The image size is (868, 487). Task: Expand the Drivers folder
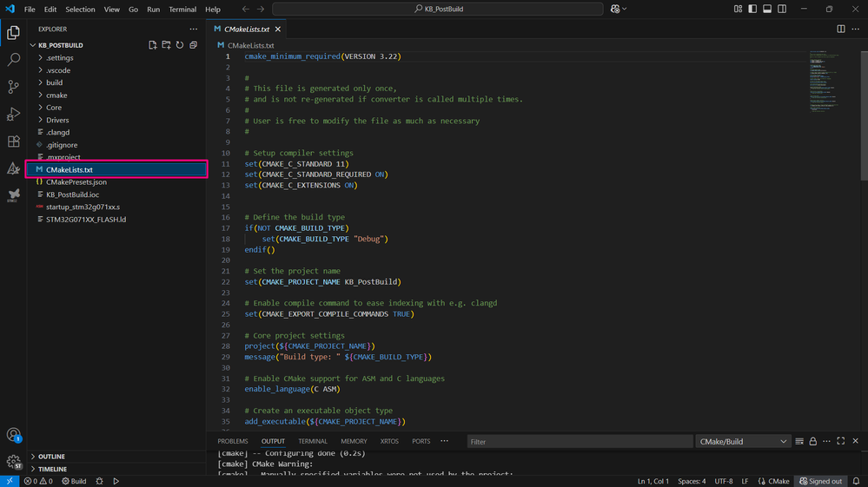click(x=116, y=120)
